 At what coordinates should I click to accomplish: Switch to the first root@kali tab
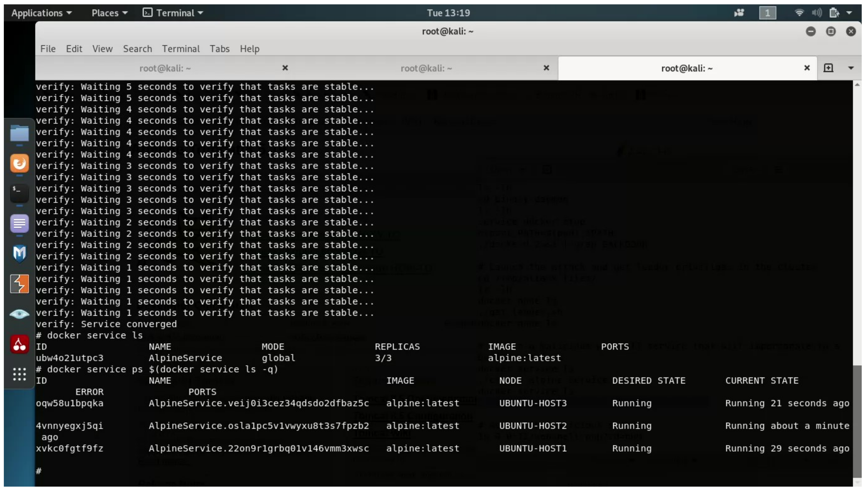[x=165, y=68]
